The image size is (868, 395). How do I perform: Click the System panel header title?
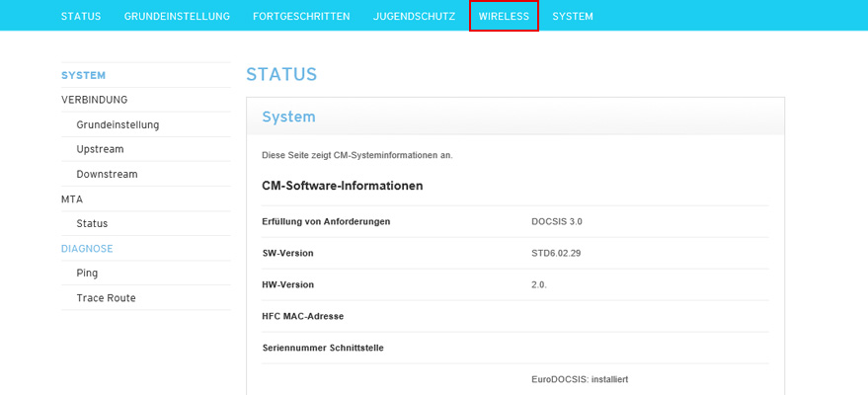(288, 117)
